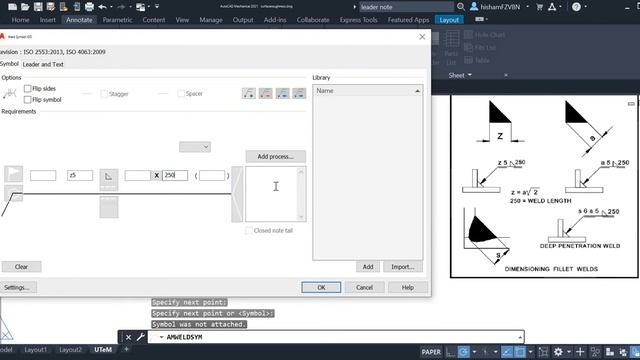This screenshot has height=360, width=640.
Task: Click the Clear button
Action: [21, 267]
